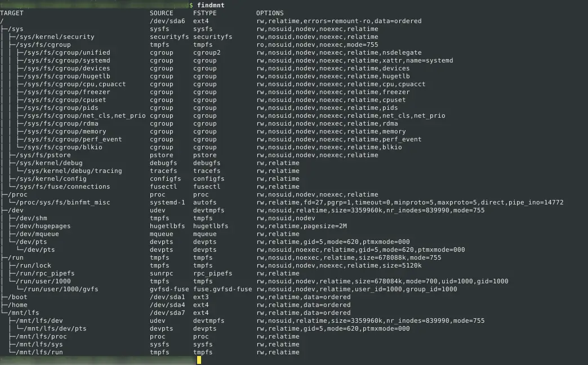588x365 pixels.
Task: Click the /sys/fs/cgroup/cpu,cpuacct target
Action: pos(74,84)
